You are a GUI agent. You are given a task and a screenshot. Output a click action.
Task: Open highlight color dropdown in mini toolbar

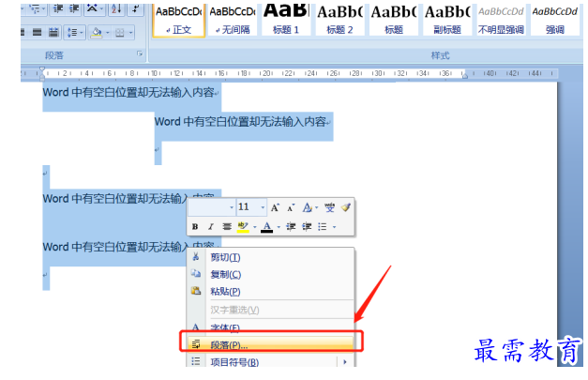click(255, 227)
